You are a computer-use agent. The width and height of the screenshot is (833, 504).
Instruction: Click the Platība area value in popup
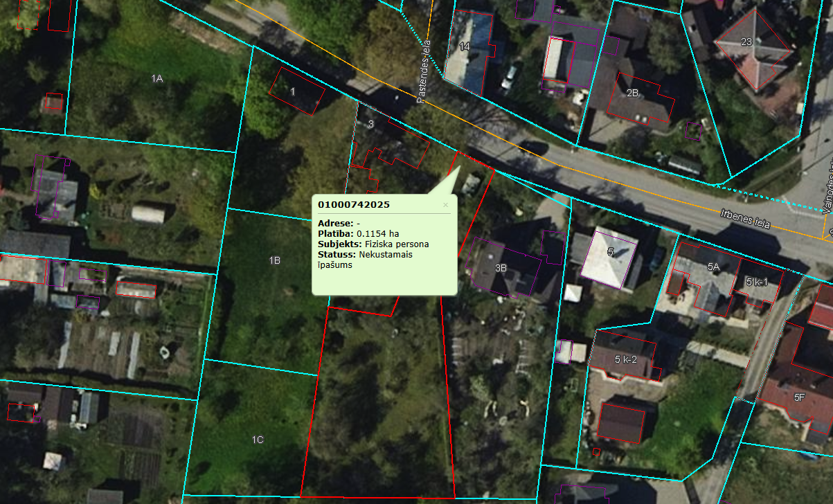tap(382, 234)
